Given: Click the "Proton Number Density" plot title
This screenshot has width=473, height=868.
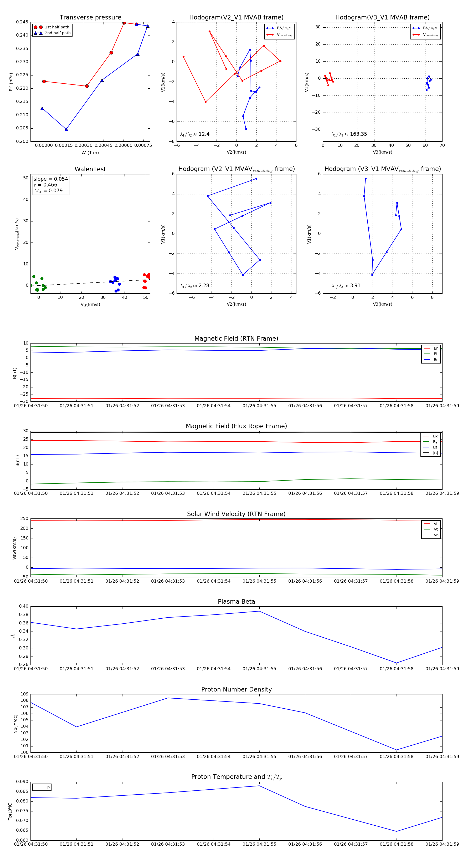Looking at the screenshot, I should 236,689.
